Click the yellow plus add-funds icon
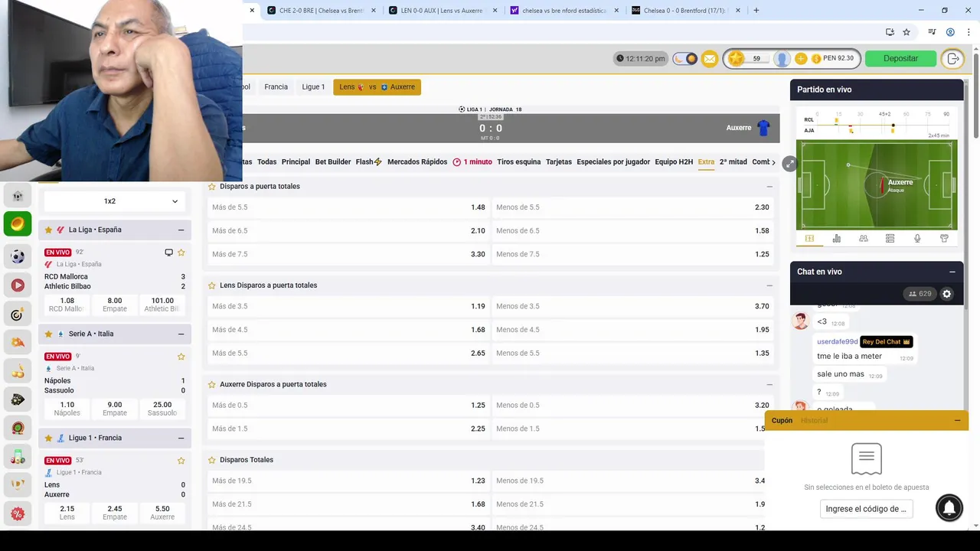Image resolution: width=980 pixels, height=551 pixels. (x=801, y=59)
